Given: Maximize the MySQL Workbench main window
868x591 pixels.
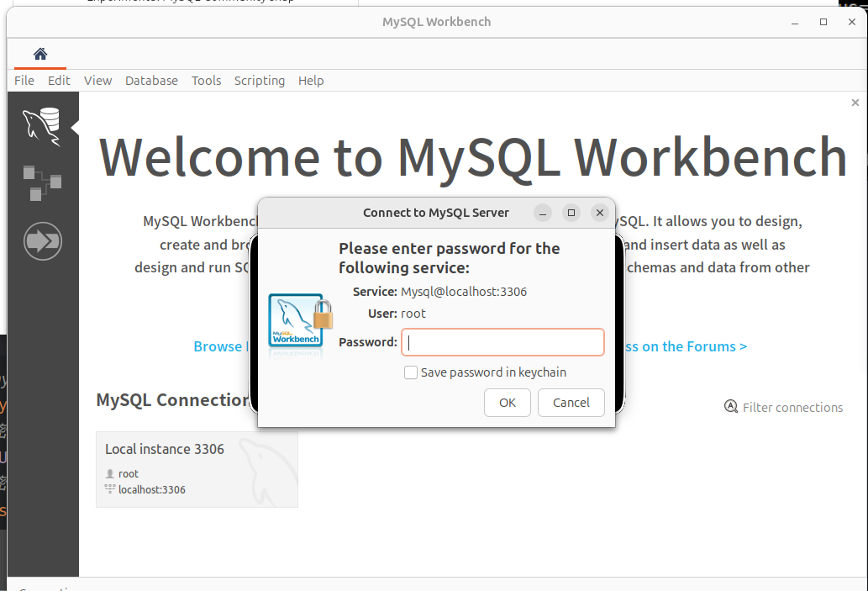Looking at the screenshot, I should [x=823, y=22].
